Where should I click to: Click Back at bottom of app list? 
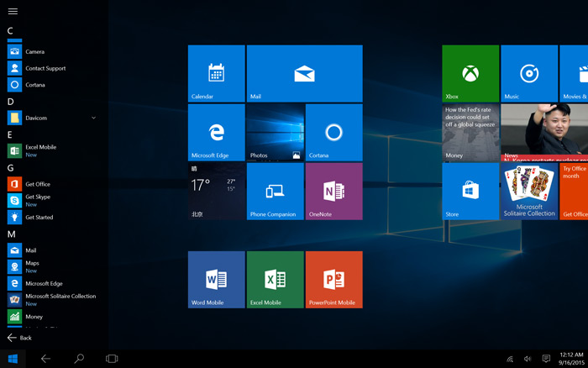[19, 338]
